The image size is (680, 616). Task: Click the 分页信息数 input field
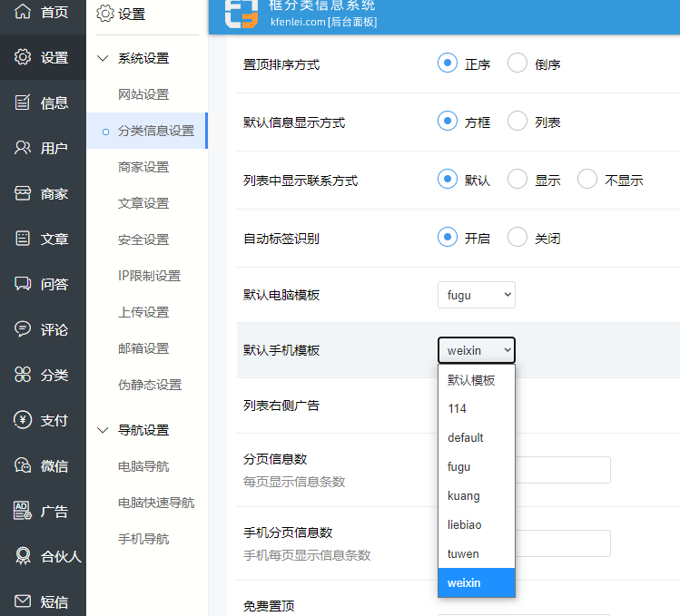pyautogui.click(x=563, y=469)
